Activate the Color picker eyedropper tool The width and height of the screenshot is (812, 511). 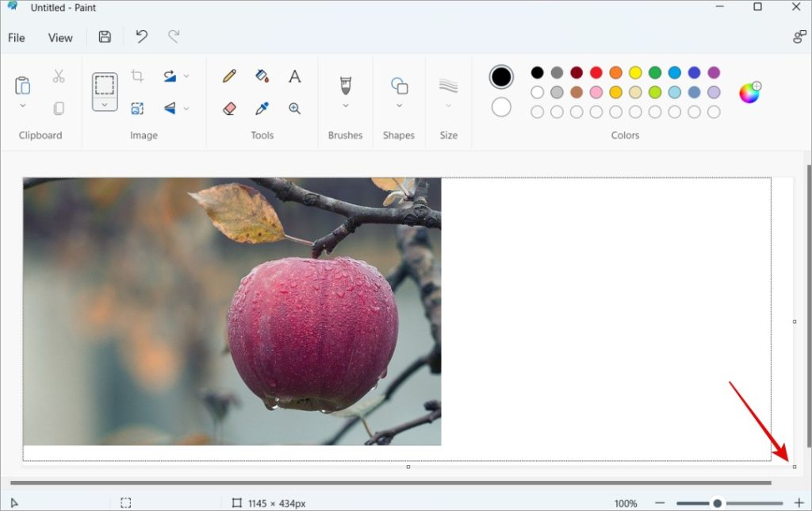tap(262, 108)
